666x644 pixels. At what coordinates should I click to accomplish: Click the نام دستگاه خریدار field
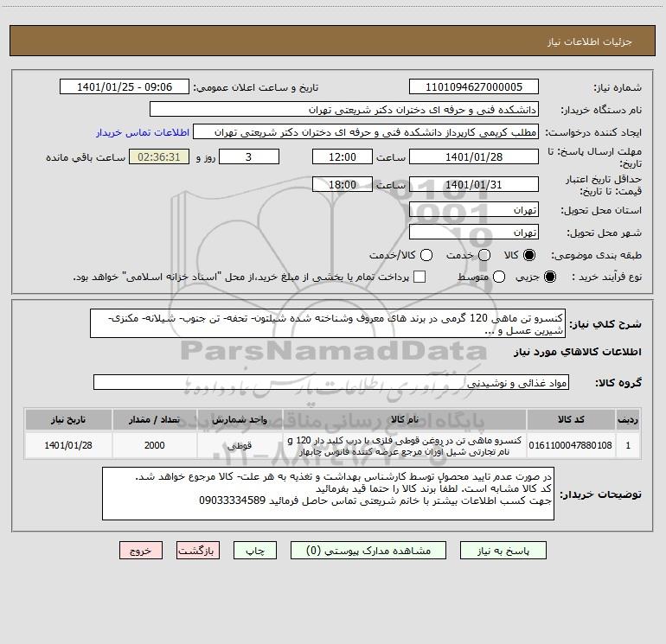click(344, 110)
